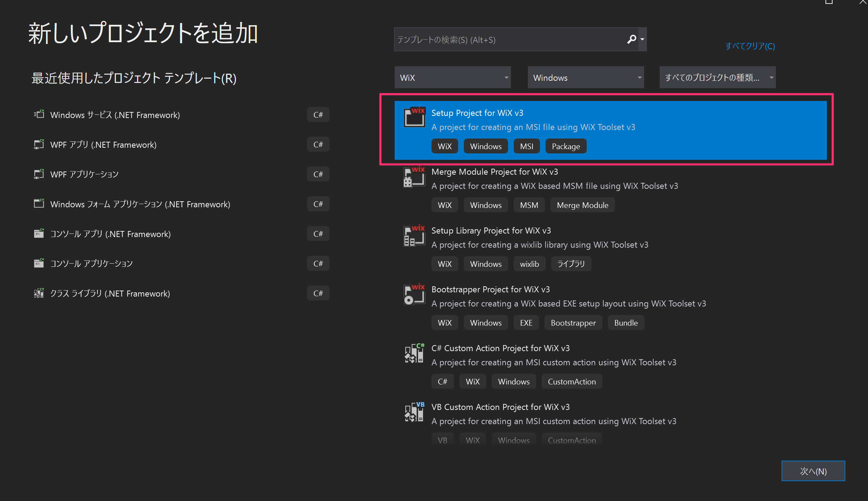
Task: Click inside the template search field
Action: [x=496, y=39]
